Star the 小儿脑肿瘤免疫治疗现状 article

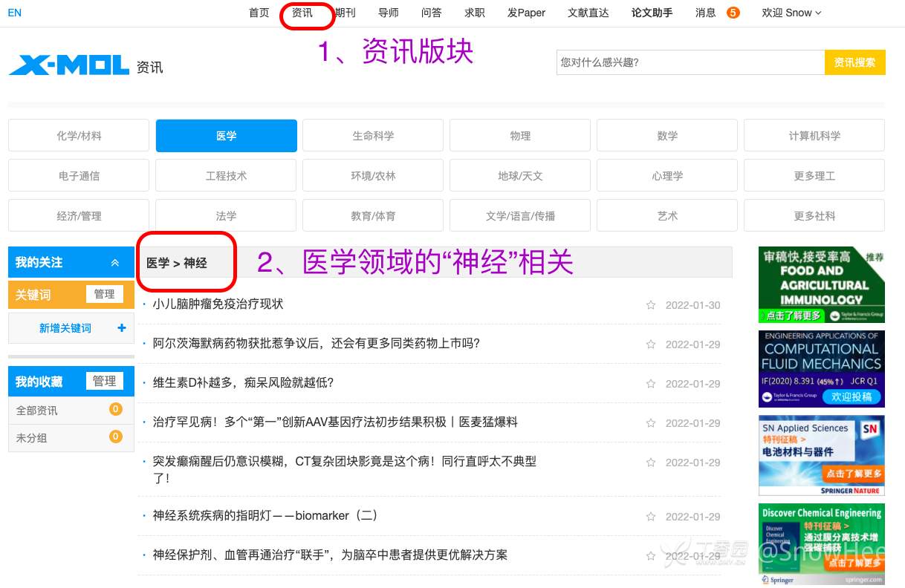coord(651,305)
